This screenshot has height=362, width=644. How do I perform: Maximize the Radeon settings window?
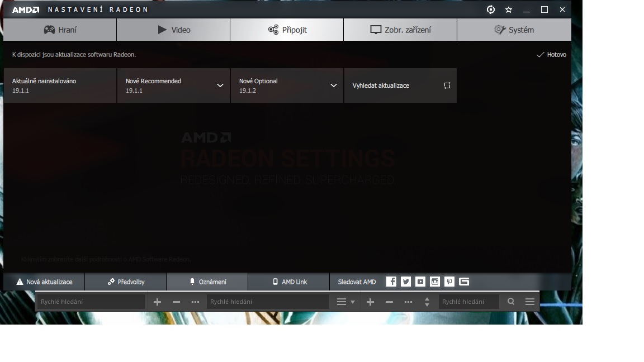[x=544, y=9]
